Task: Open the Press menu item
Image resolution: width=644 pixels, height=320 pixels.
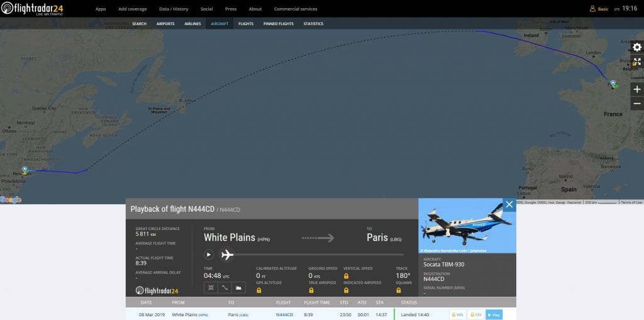Action: [x=231, y=9]
